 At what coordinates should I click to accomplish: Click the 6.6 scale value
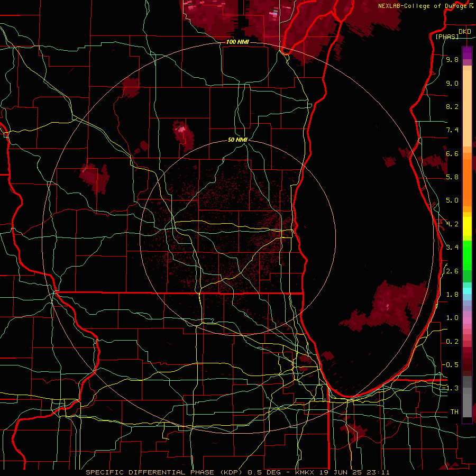452,154
